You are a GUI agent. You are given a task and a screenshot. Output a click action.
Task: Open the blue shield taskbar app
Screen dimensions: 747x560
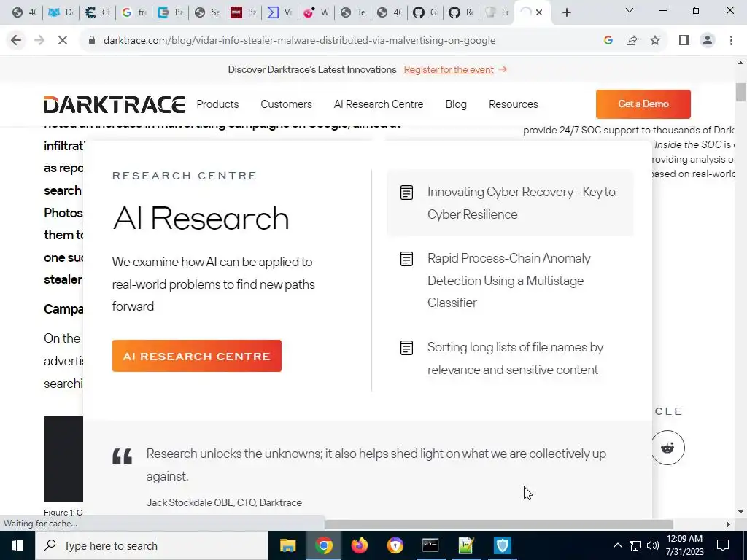click(x=502, y=545)
